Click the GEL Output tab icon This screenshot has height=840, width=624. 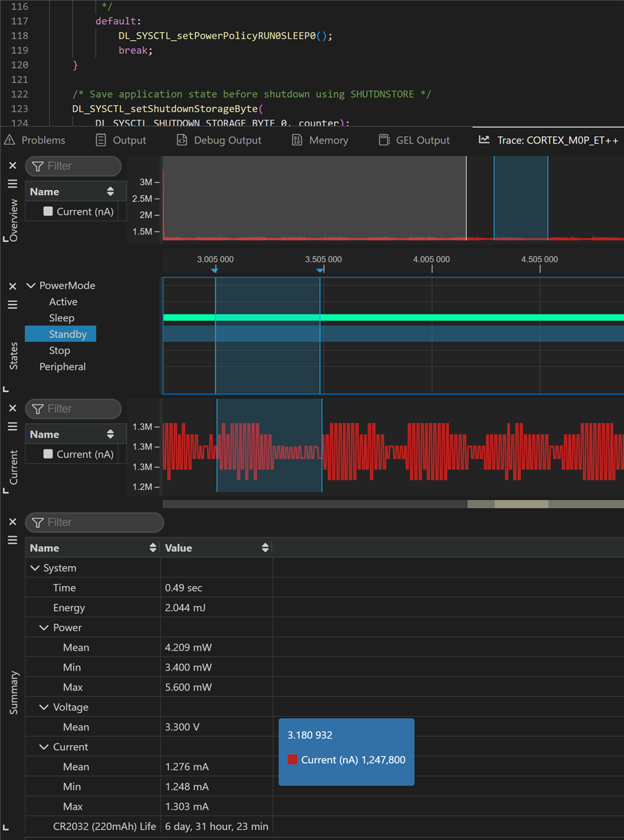(384, 140)
